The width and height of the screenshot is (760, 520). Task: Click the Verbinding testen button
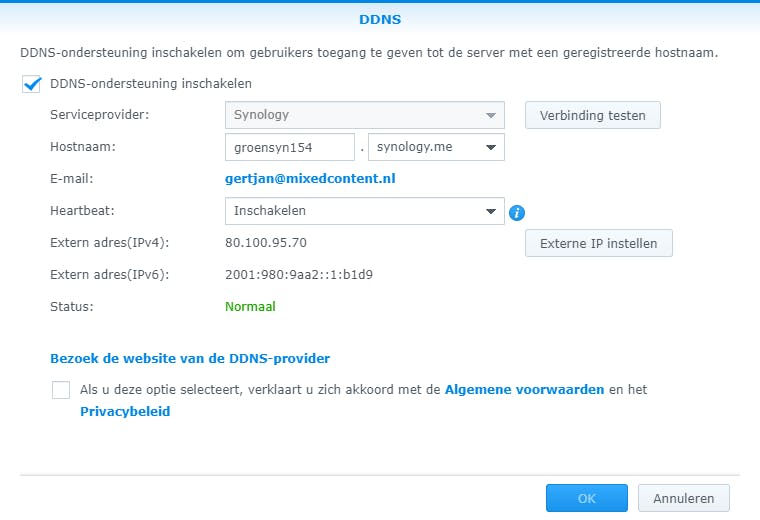(592, 115)
